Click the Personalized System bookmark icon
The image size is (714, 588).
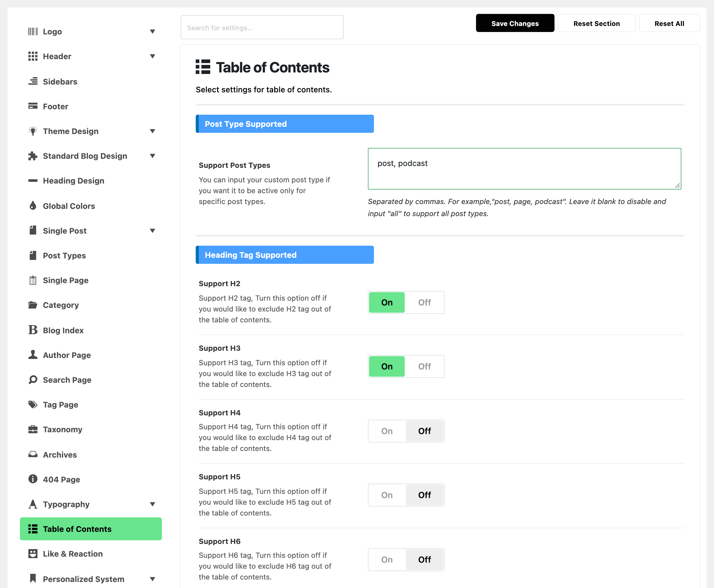coord(33,579)
